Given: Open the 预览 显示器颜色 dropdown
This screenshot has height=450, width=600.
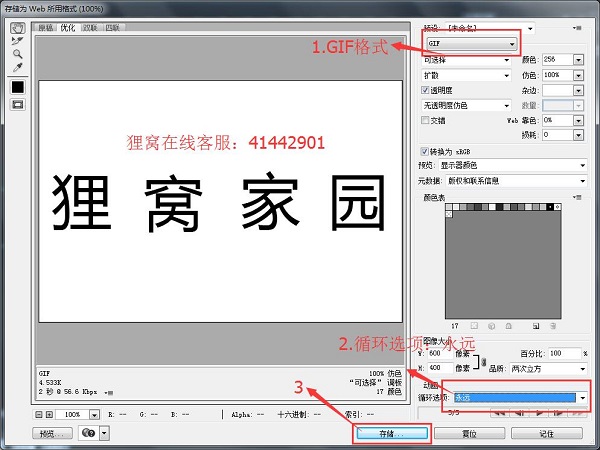Looking at the screenshot, I should tap(513, 165).
